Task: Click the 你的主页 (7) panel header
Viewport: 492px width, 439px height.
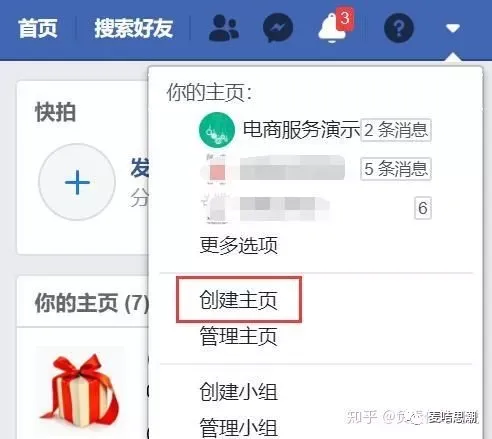Action: click(x=92, y=303)
